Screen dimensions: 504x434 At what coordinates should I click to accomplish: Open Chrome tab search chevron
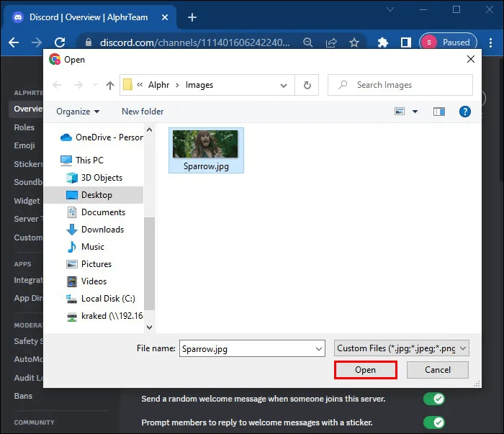click(x=390, y=9)
